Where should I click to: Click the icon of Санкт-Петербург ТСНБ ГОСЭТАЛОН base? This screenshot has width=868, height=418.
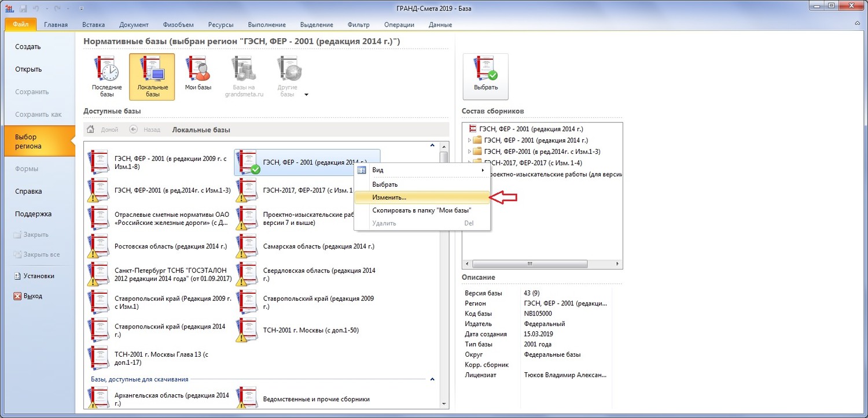(x=98, y=274)
